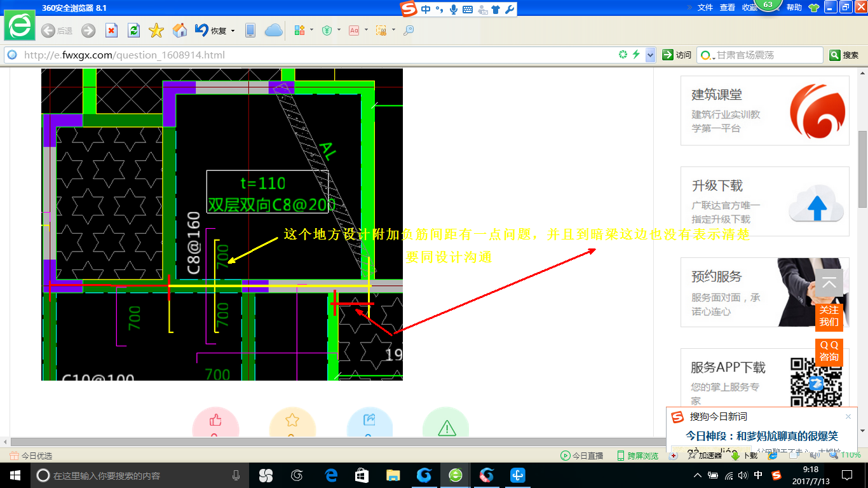Screen dimensions: 868x488
Task: Click the cloud sync icon
Action: click(273, 30)
